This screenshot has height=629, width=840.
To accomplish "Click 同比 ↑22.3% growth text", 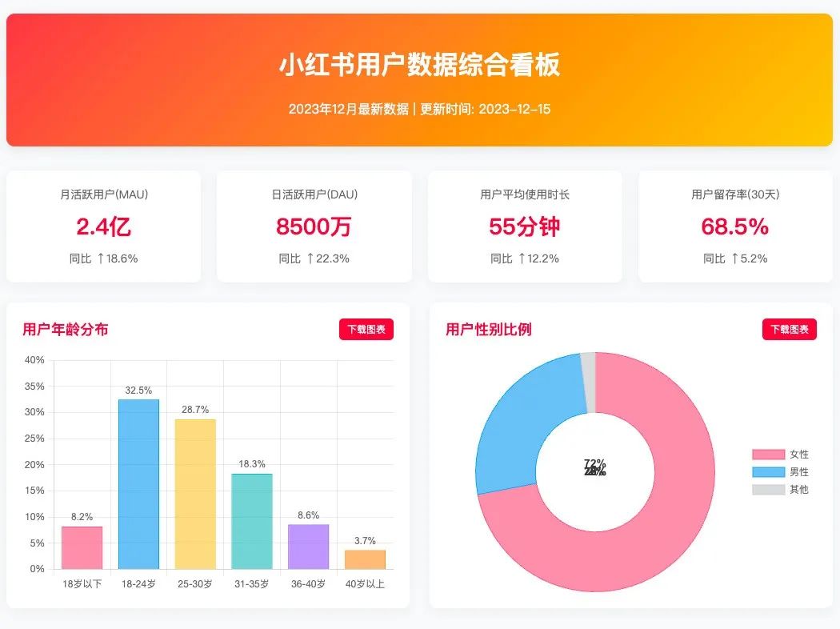I will 314,258.
